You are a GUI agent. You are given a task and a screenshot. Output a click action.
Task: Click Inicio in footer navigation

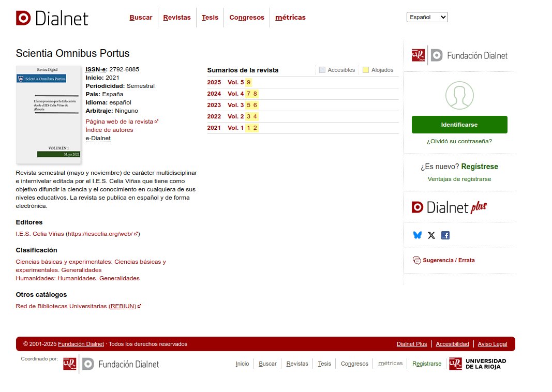[242, 364]
